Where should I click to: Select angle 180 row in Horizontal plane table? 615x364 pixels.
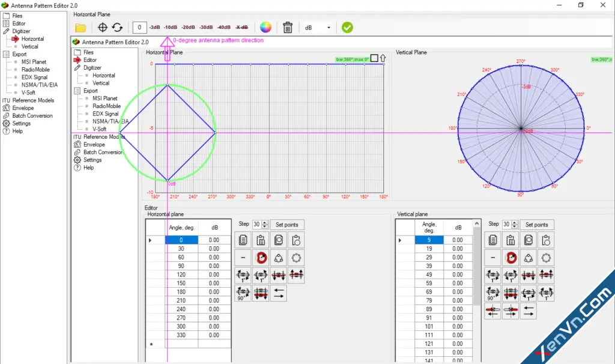click(188, 292)
